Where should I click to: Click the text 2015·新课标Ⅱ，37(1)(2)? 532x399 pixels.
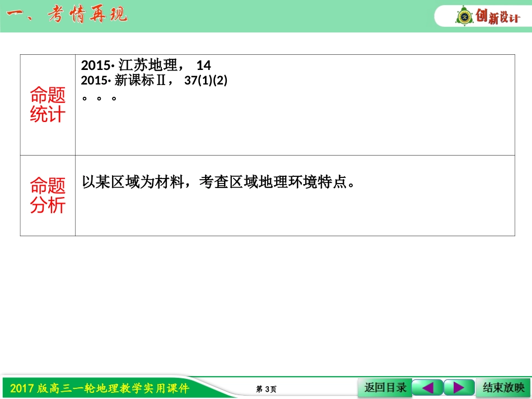pos(154,81)
